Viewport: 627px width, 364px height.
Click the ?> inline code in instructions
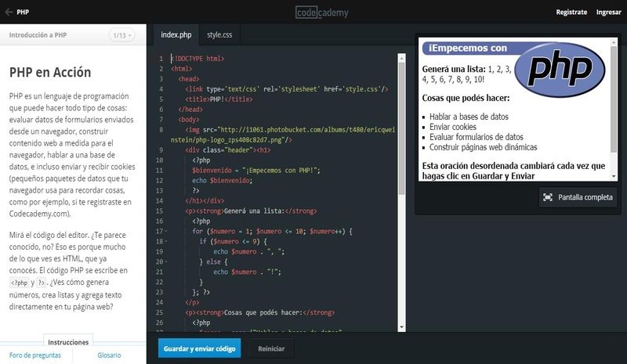point(42,283)
